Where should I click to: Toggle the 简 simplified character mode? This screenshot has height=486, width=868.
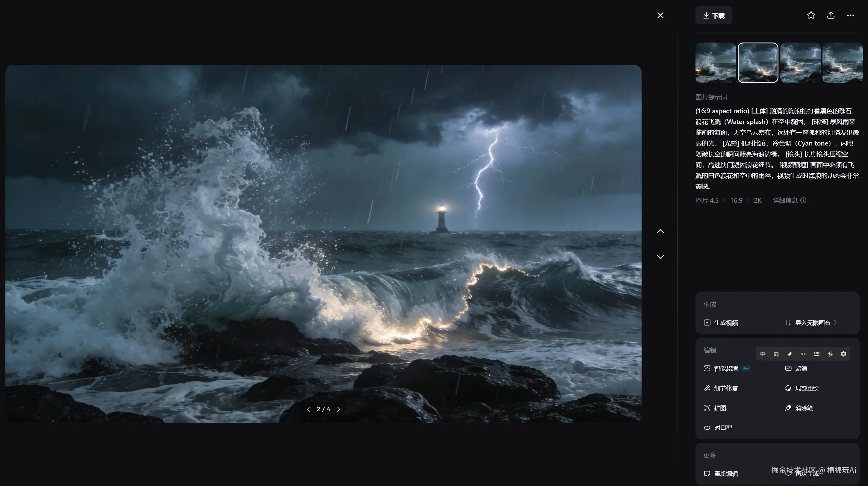[x=776, y=354]
